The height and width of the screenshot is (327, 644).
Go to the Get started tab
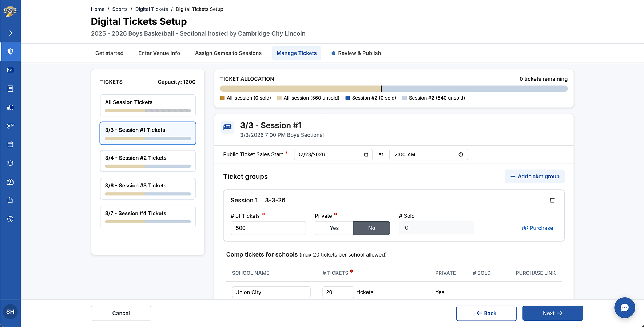coord(110,53)
